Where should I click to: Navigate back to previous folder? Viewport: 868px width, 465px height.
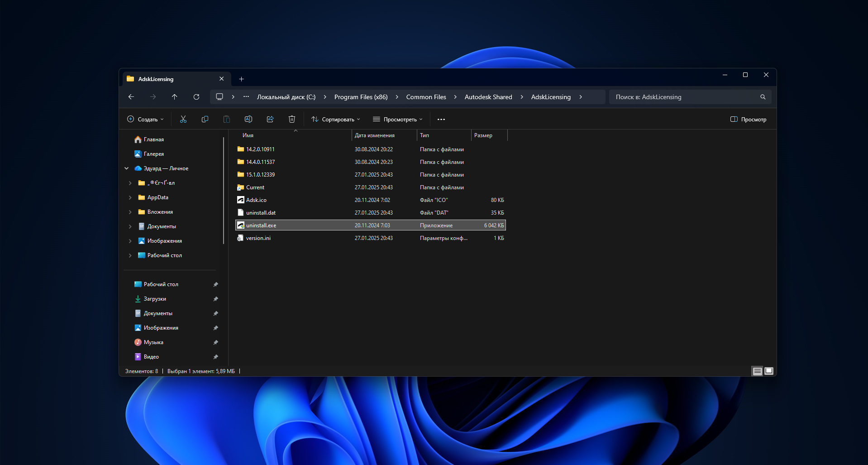pos(131,97)
